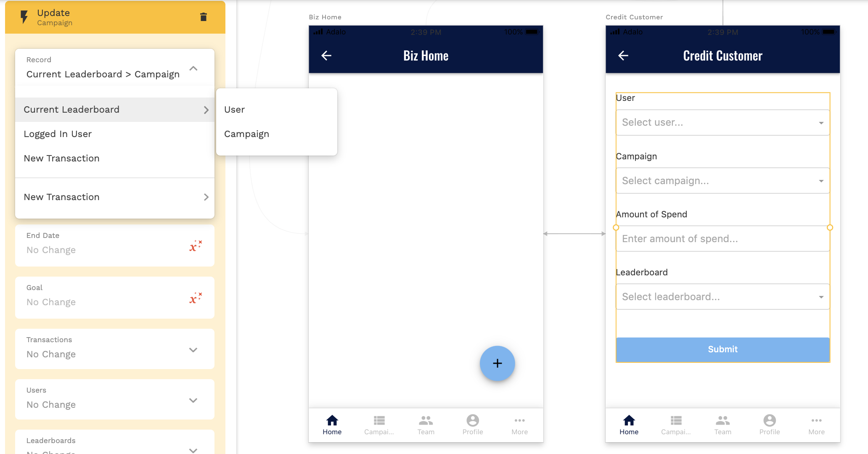Open the Select user dropdown
The height and width of the screenshot is (454, 868).
(722, 123)
